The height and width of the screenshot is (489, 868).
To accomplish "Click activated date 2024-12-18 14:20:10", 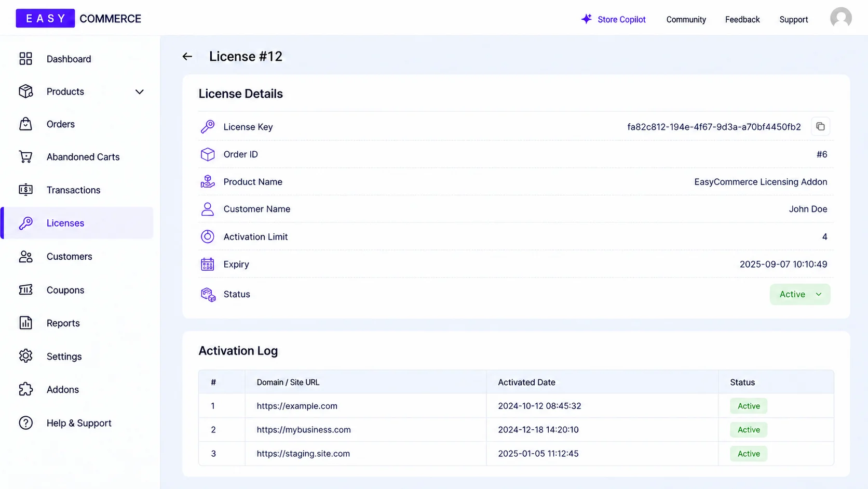I will (538, 430).
